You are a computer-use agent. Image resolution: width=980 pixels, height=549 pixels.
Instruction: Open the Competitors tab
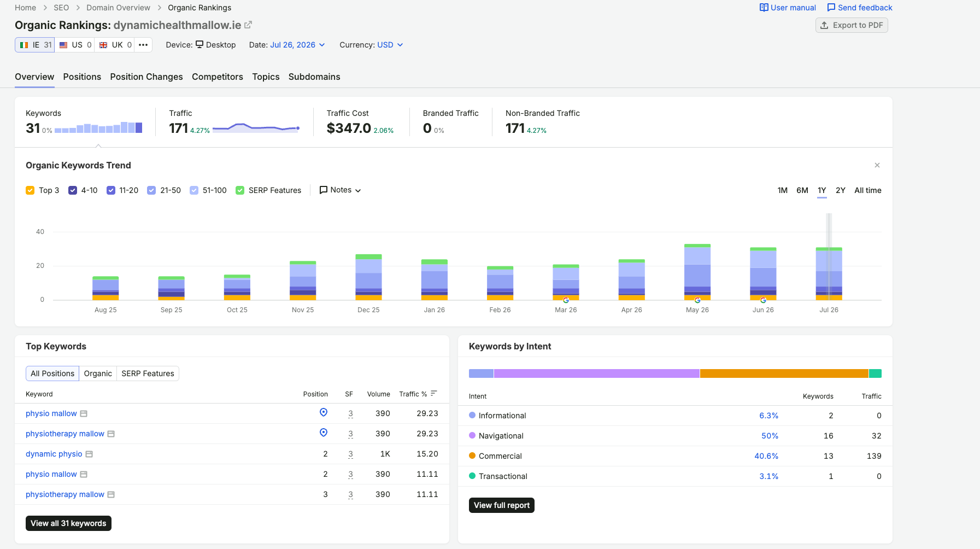click(x=218, y=77)
